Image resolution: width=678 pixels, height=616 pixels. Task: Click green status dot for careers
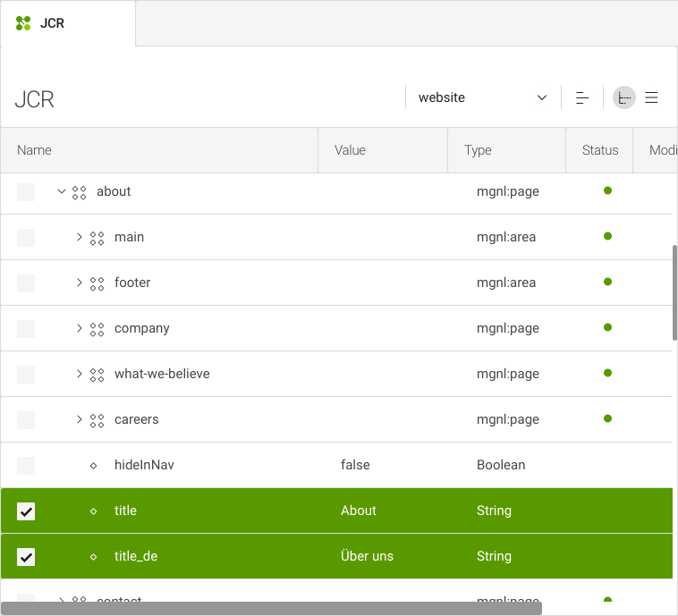click(x=607, y=418)
